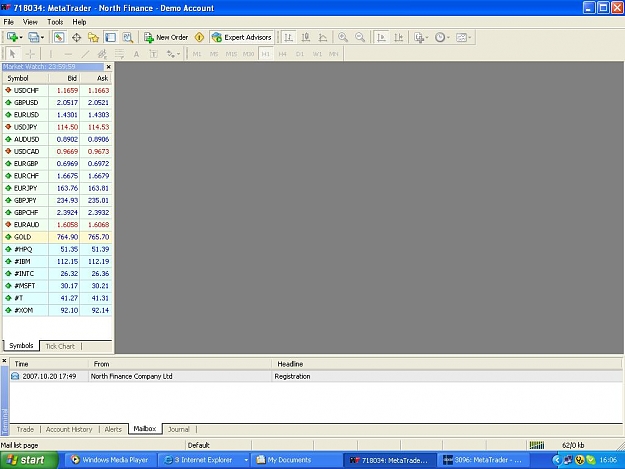Switch to the Journal tab
The height and width of the screenshot is (469, 625).
(x=179, y=429)
